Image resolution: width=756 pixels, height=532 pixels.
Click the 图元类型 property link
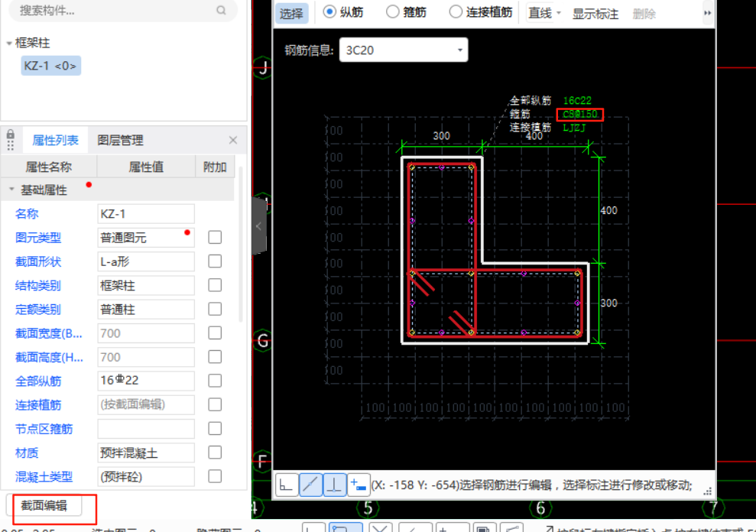tap(38, 237)
